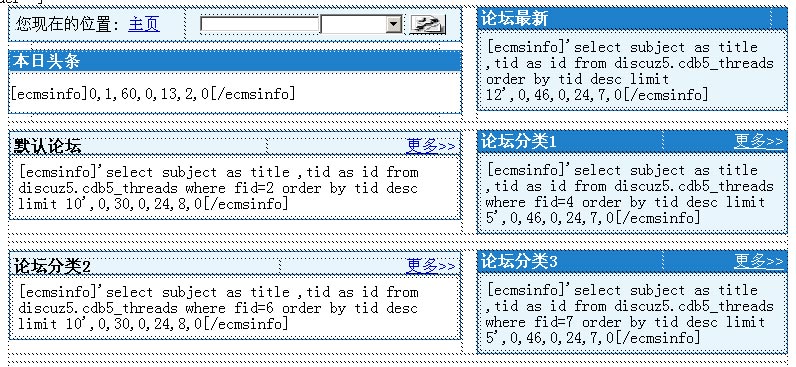The width and height of the screenshot is (796, 367).
Task: Select the search category combo box
Action: point(361,24)
